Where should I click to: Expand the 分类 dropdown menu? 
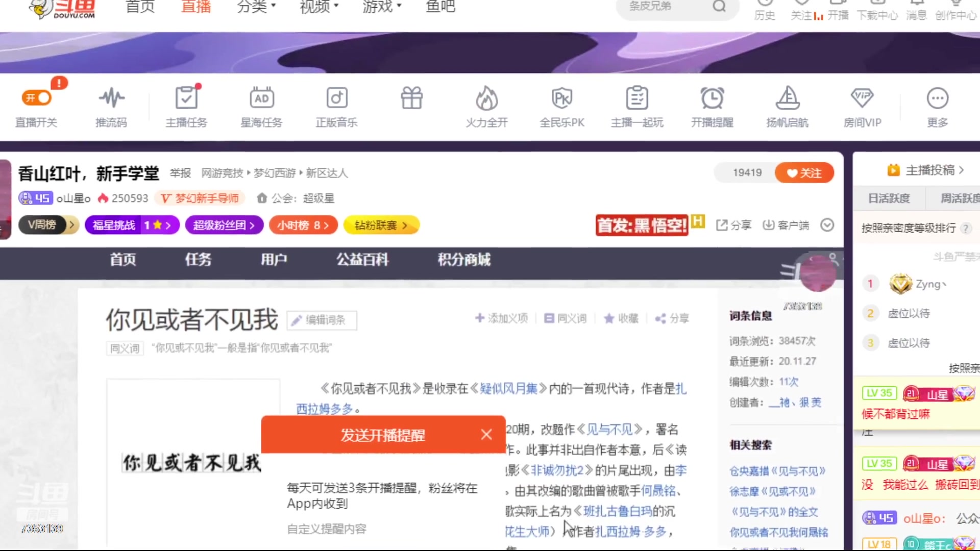[x=256, y=6]
